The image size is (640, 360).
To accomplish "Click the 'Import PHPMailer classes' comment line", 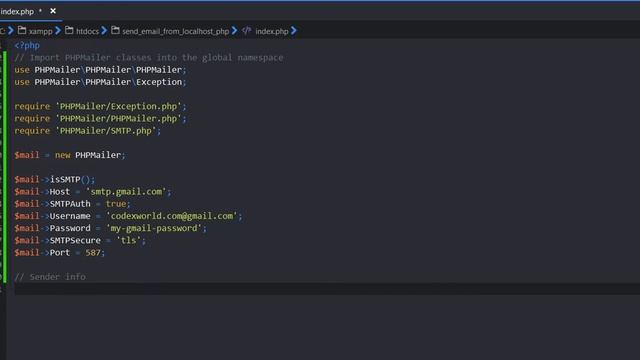I will pyautogui.click(x=149, y=58).
